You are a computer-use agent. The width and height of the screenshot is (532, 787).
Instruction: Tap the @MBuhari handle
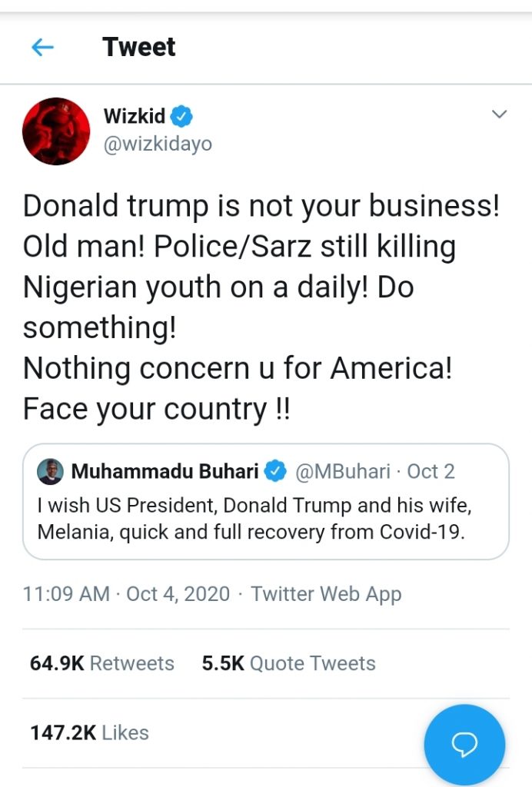point(343,471)
